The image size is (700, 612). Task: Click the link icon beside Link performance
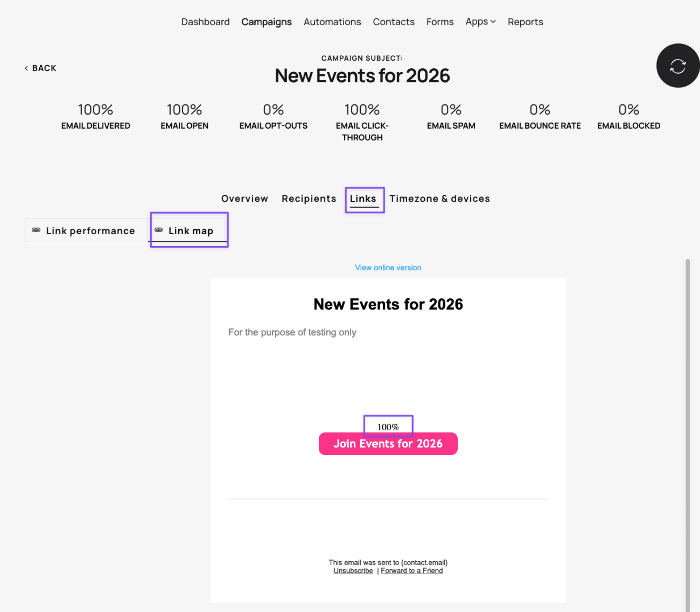click(x=36, y=230)
